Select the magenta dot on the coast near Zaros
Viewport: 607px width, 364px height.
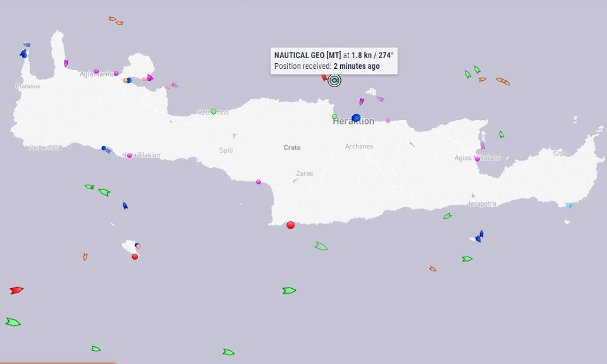click(259, 182)
